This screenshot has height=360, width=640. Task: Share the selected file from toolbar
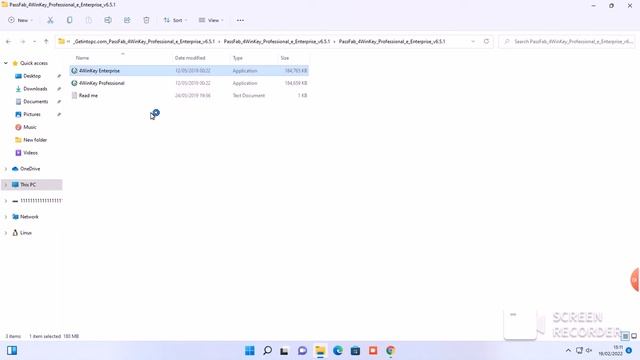click(127, 20)
